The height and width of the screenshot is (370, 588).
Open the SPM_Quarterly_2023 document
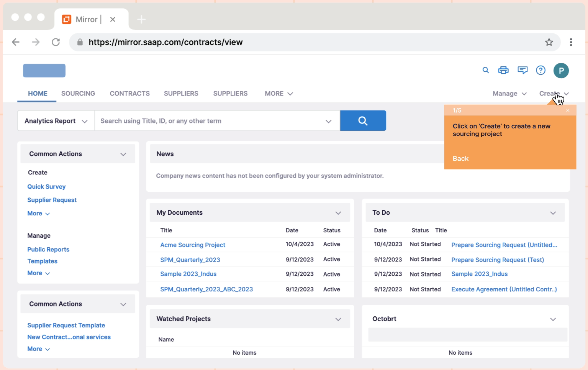click(x=190, y=260)
